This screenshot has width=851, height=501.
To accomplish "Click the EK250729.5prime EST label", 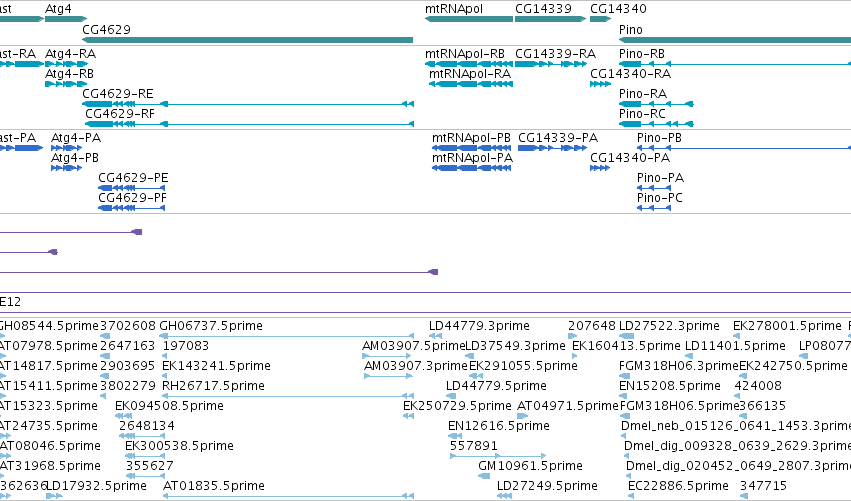I will point(457,407).
